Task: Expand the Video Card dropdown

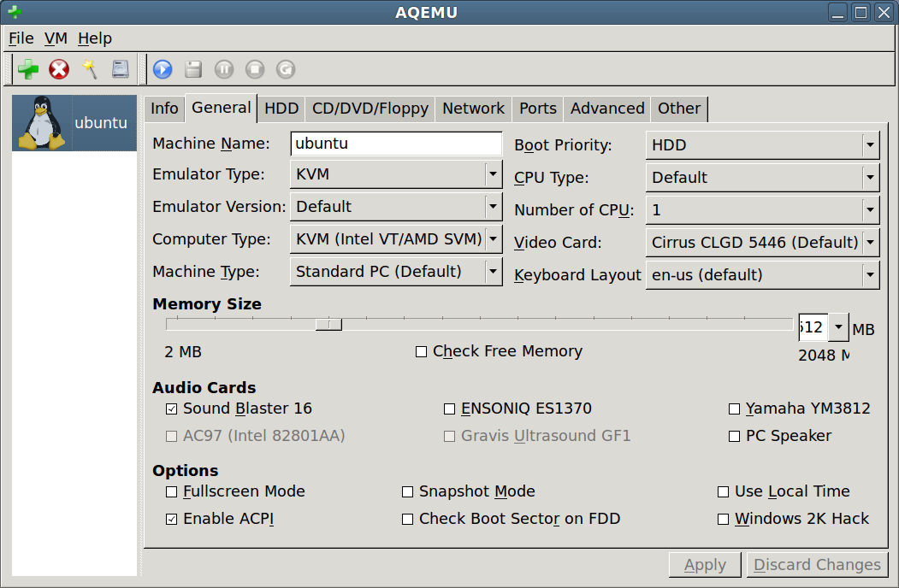Action: click(762, 243)
